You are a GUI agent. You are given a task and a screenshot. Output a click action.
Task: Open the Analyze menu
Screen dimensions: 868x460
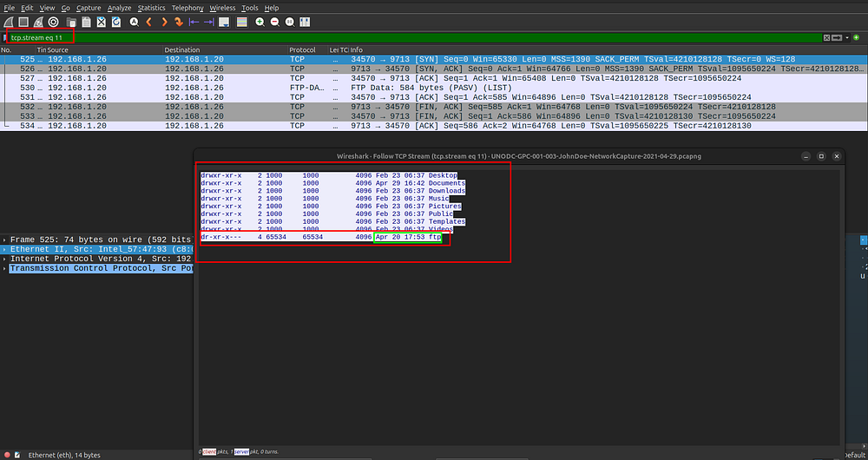pos(120,8)
